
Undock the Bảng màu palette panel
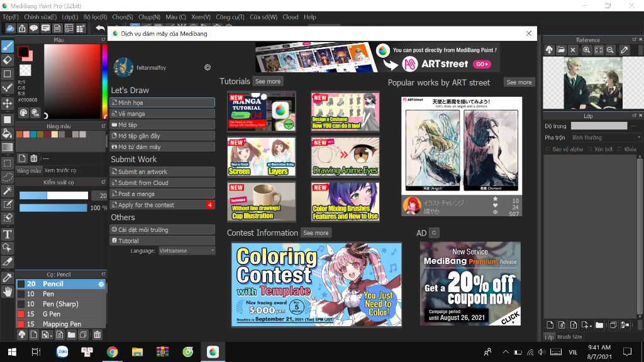pyautogui.click(x=104, y=126)
